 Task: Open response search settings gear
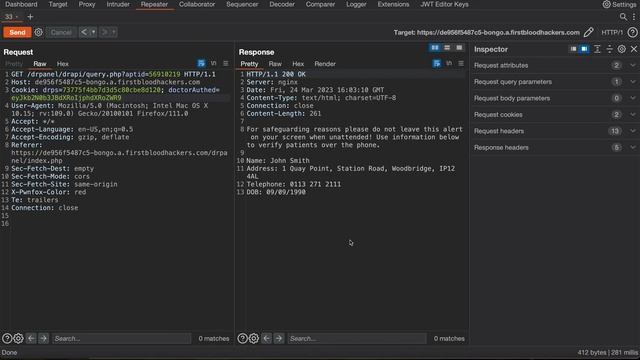(254, 338)
